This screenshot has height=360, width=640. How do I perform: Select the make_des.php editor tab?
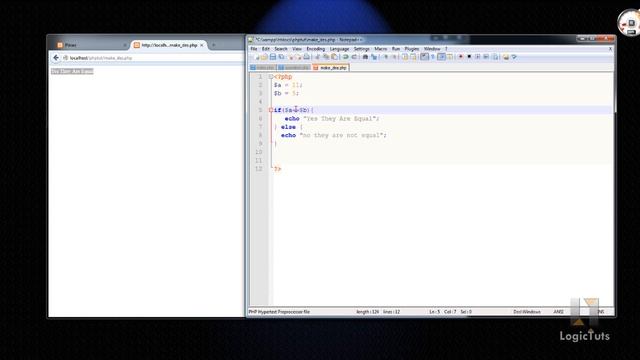click(x=330, y=68)
